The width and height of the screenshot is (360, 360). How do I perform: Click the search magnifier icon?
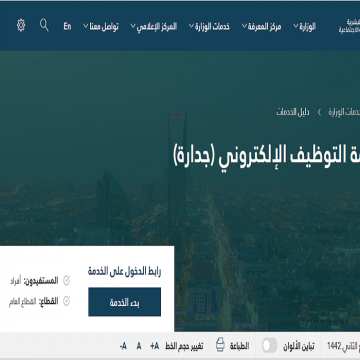click(44, 25)
